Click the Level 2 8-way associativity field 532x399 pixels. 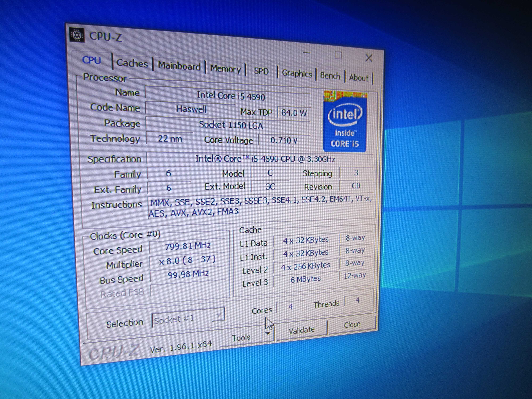[x=355, y=263]
